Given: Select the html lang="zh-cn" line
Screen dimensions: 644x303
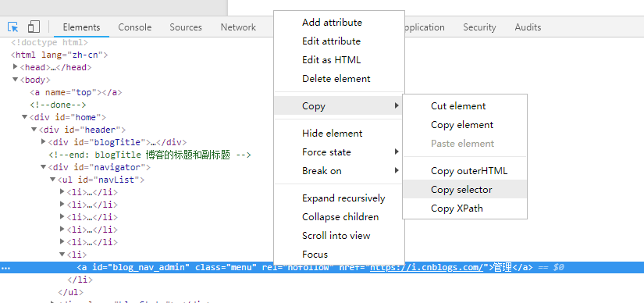Looking at the screenshot, I should coord(59,55).
